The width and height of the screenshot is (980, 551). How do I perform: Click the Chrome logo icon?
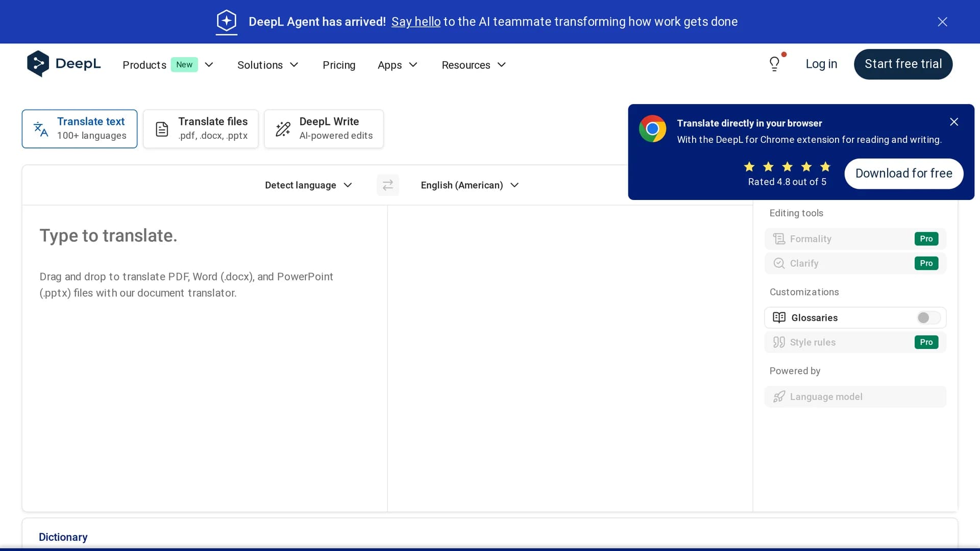click(x=652, y=129)
